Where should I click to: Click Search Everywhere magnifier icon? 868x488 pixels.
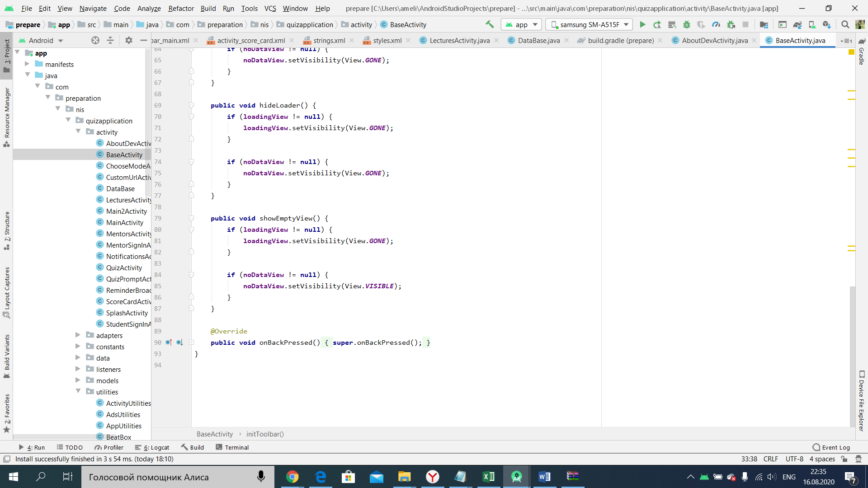[845, 24]
